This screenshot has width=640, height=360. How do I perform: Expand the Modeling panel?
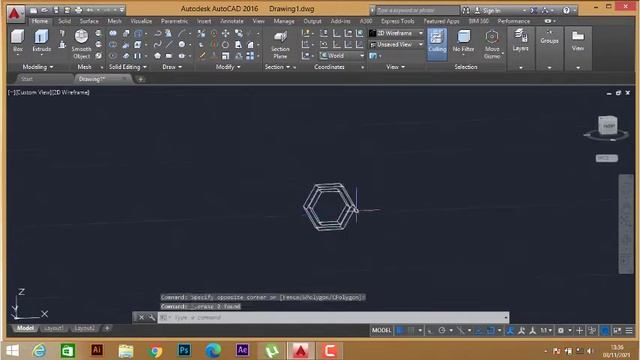point(37,67)
